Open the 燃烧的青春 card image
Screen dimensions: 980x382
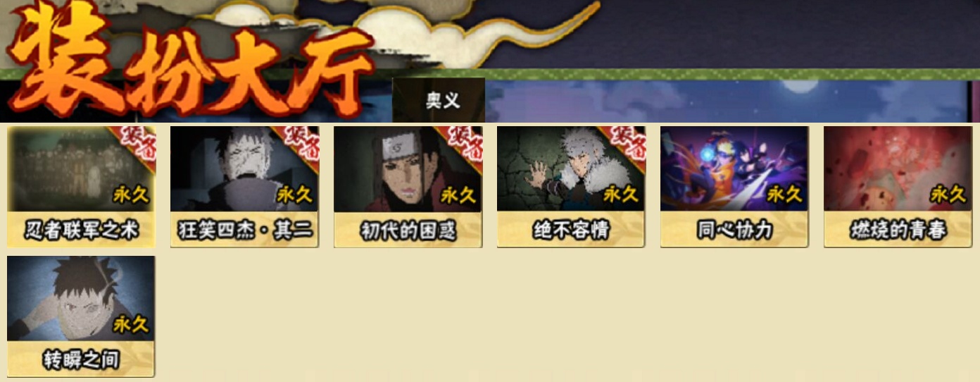(x=898, y=169)
